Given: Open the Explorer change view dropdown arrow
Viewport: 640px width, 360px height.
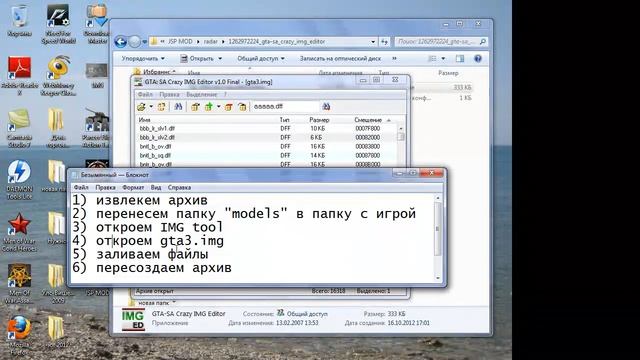Looking at the screenshot, I should point(443,59).
